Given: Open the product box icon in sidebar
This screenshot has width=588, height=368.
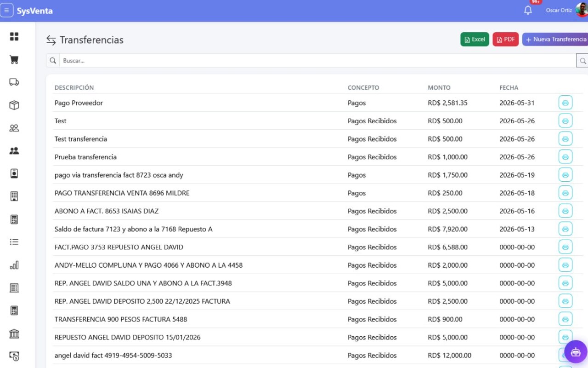Looking at the screenshot, I should 14,105.
